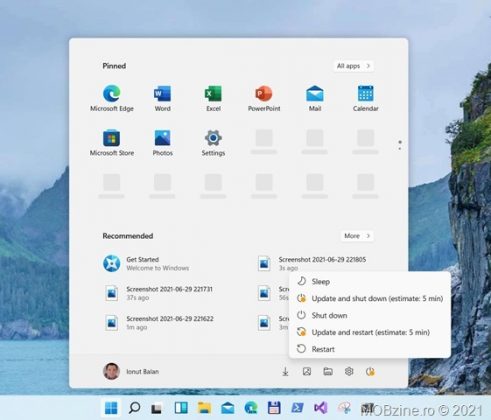Open Edge from the taskbar
491x420 pixels.
(251, 407)
